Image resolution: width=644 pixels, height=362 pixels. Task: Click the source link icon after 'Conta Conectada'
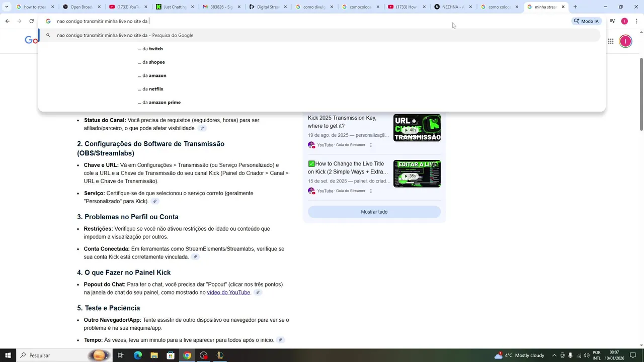point(195,257)
